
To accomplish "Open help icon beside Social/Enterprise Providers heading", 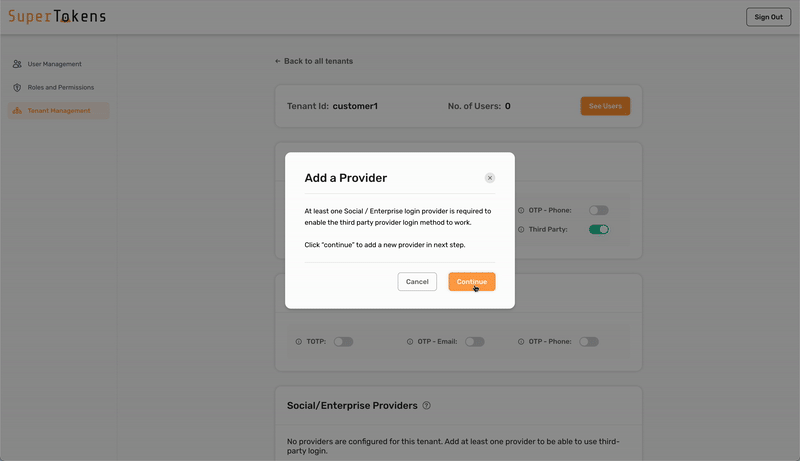I will (x=427, y=406).
